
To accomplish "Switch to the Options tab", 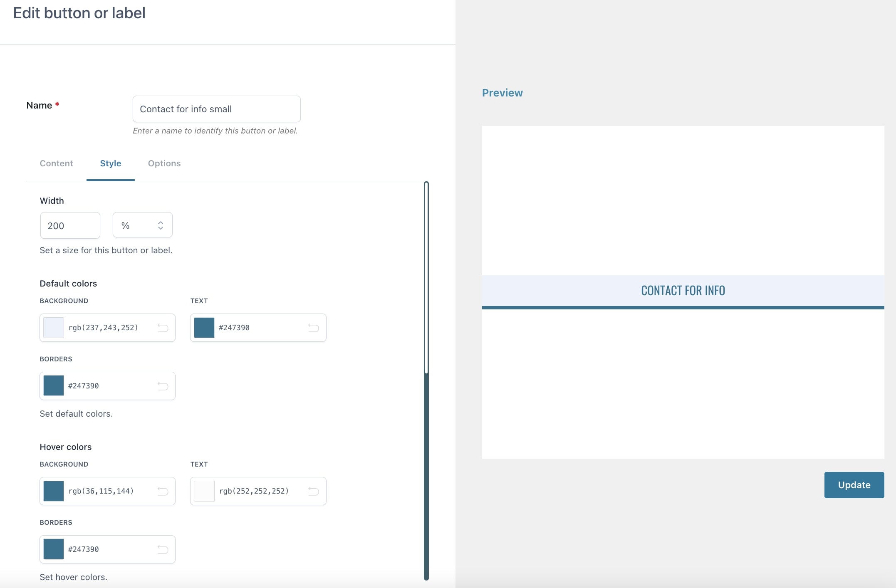I will (x=164, y=163).
